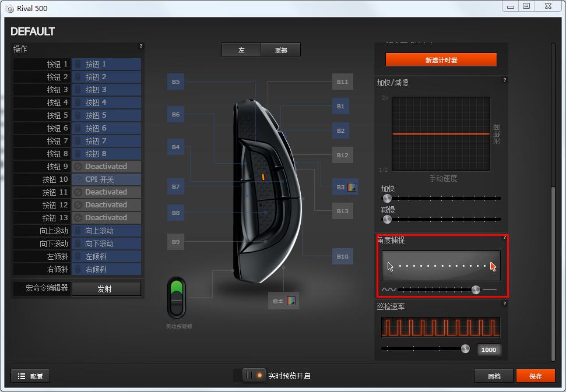Click the help icon on 操作 panel
Viewport: 566px width, 392px height.
140,46
